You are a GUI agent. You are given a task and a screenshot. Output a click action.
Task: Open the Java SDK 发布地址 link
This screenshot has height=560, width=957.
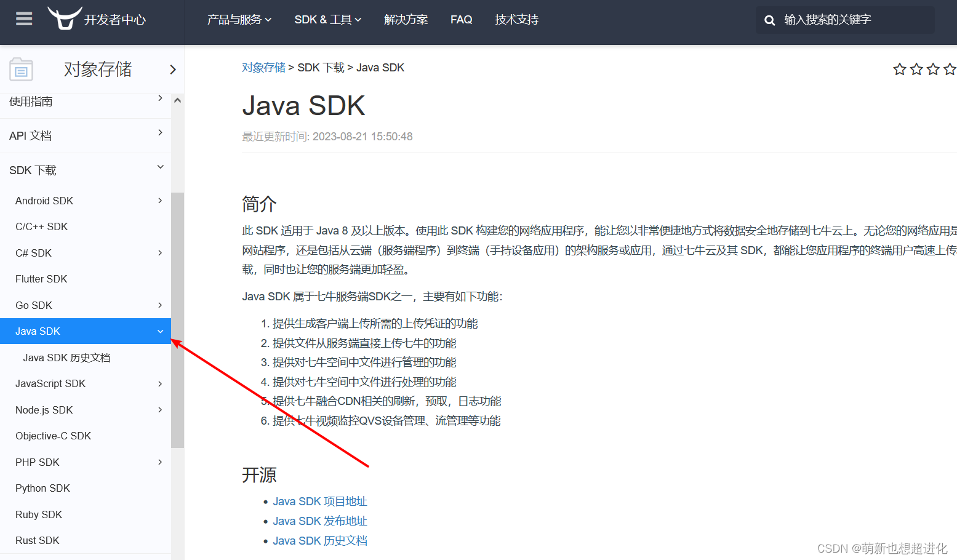(320, 521)
